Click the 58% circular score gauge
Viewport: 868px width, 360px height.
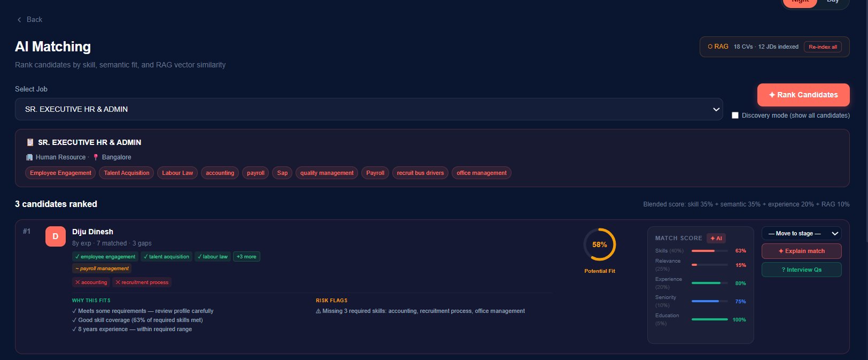pyautogui.click(x=600, y=244)
